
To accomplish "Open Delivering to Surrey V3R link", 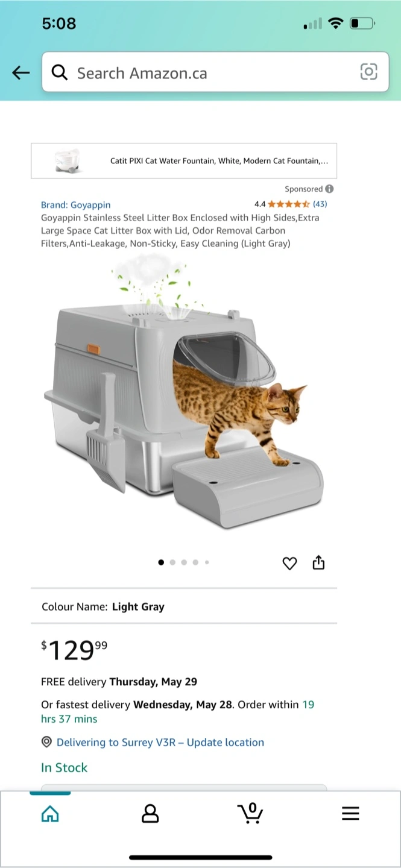I will coord(160,742).
